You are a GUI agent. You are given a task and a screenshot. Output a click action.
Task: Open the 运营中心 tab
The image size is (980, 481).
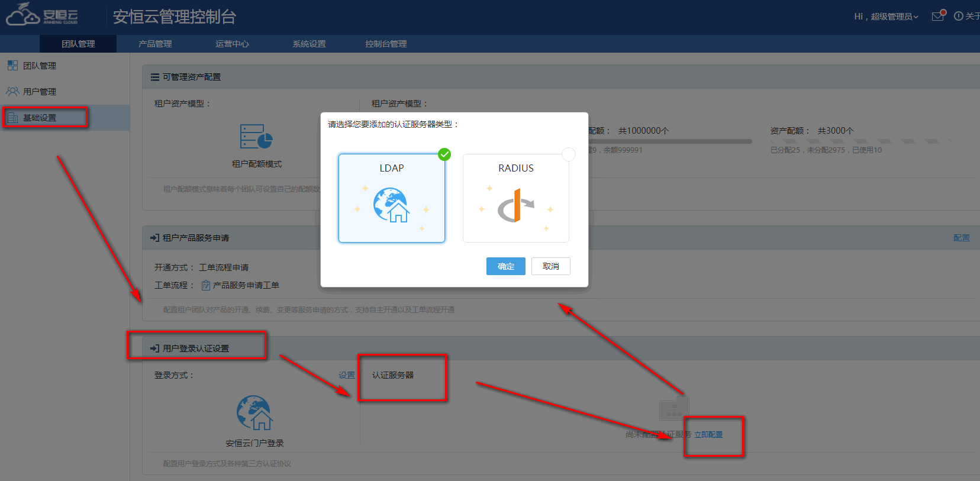click(232, 44)
